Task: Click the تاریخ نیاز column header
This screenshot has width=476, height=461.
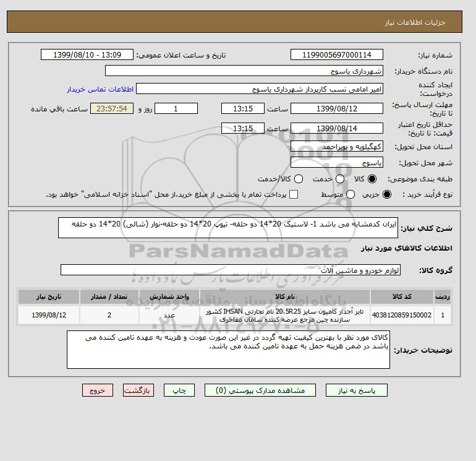Action: [x=49, y=296]
